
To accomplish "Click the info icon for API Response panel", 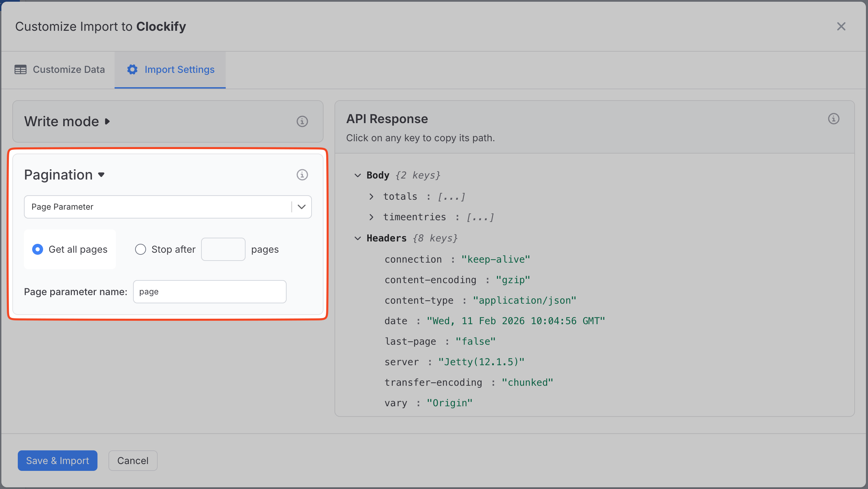I will click(x=833, y=119).
